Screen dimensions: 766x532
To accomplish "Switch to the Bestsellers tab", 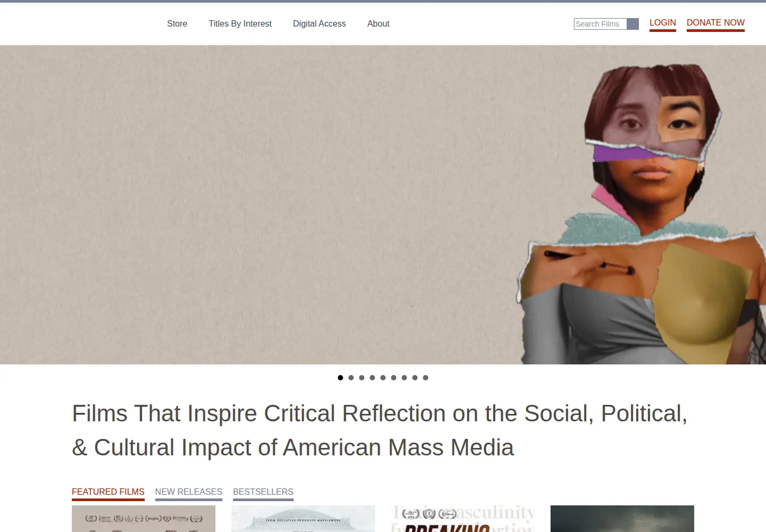I will click(x=263, y=493).
